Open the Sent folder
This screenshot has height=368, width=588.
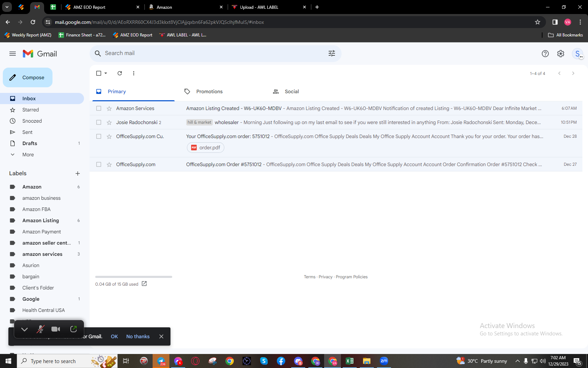(42, 132)
